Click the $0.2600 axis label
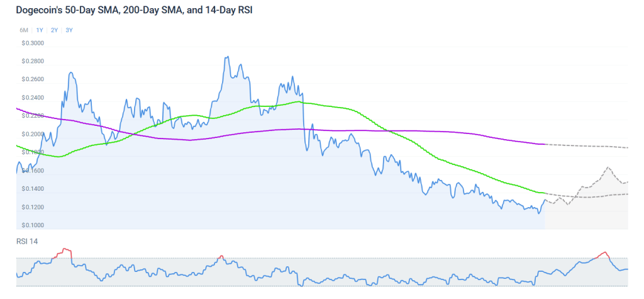The height and width of the screenshot is (299, 644). click(x=33, y=79)
